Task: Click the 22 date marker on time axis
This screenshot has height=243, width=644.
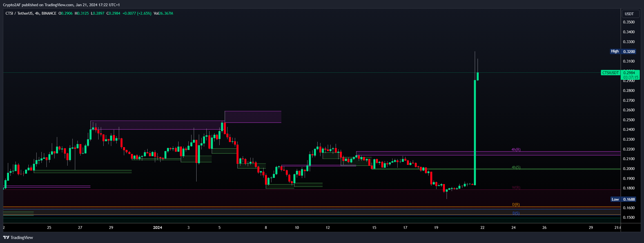Action: tap(482, 227)
